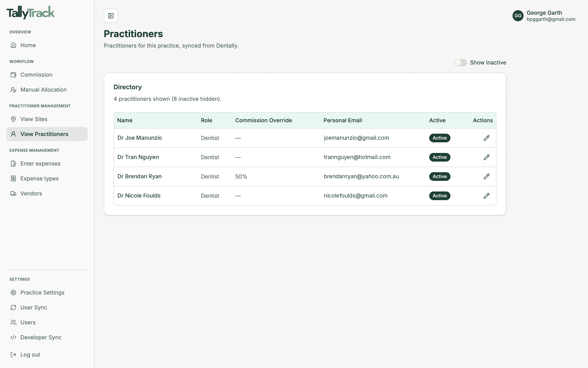Open the Home menu item

pyautogui.click(x=47, y=45)
